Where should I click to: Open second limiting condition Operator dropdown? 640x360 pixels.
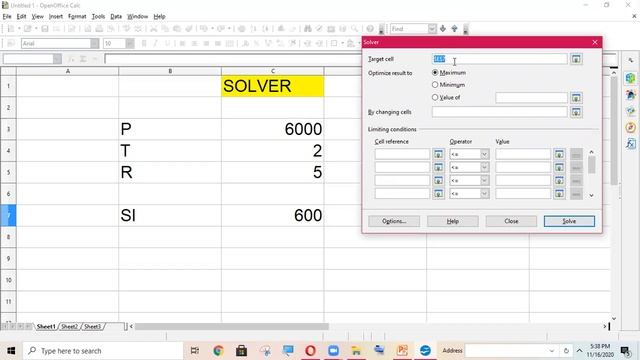pos(484,167)
